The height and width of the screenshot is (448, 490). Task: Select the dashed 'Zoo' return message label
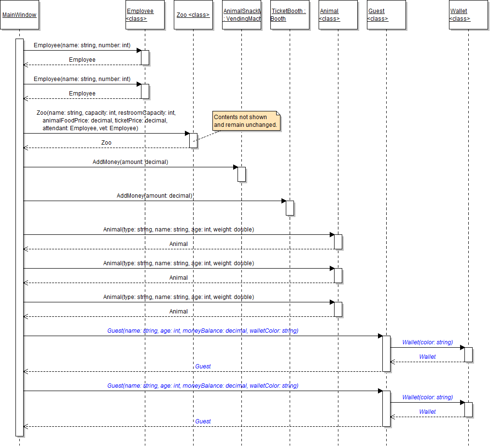(x=106, y=143)
